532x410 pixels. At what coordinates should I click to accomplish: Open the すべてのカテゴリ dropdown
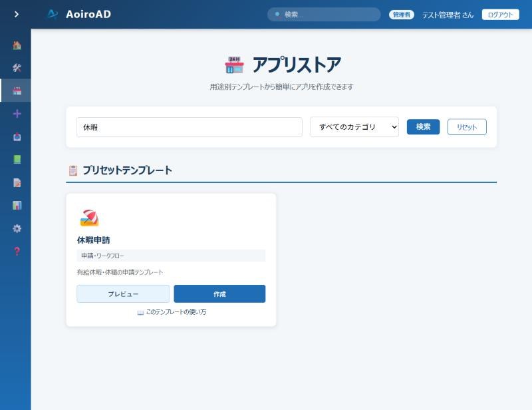(354, 127)
